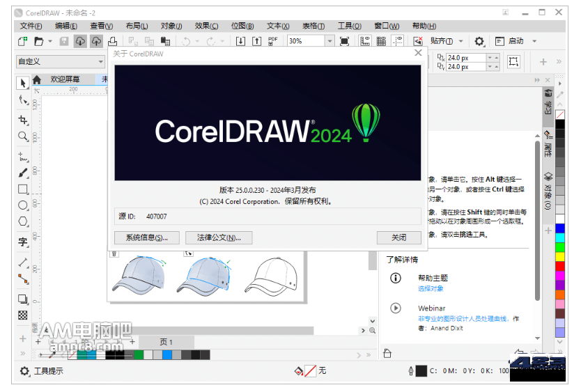Toggle the grid display icon
The height and width of the screenshot is (392, 581).
tap(381, 41)
